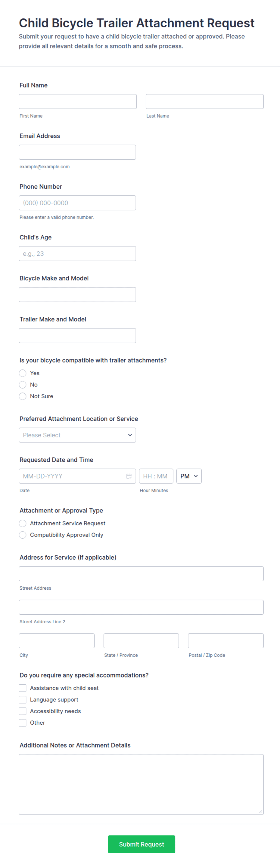Image resolution: width=280 pixels, height=868 pixels.
Task: Open Preferred Attachment Location dropdown
Action: [77, 435]
